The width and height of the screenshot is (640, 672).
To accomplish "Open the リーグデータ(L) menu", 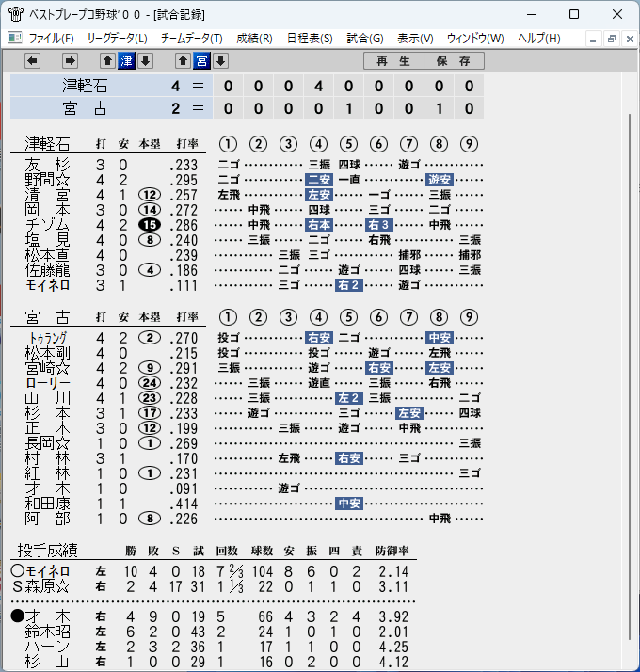I will pos(117,39).
